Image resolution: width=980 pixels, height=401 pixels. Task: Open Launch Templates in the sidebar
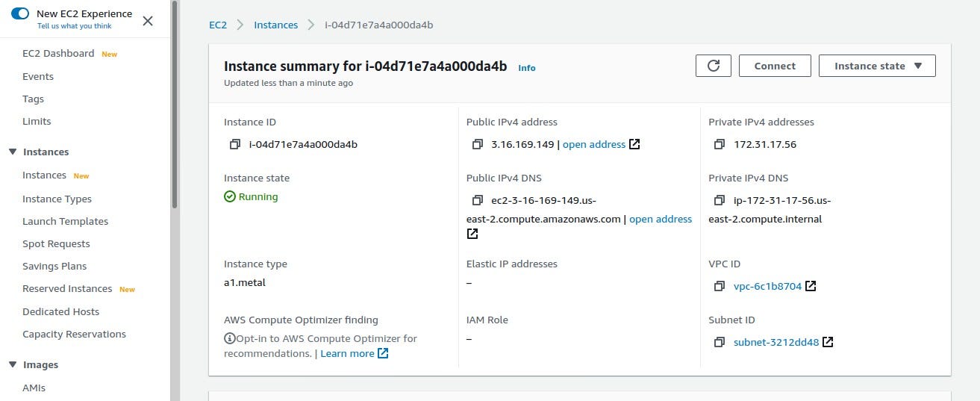[65, 221]
